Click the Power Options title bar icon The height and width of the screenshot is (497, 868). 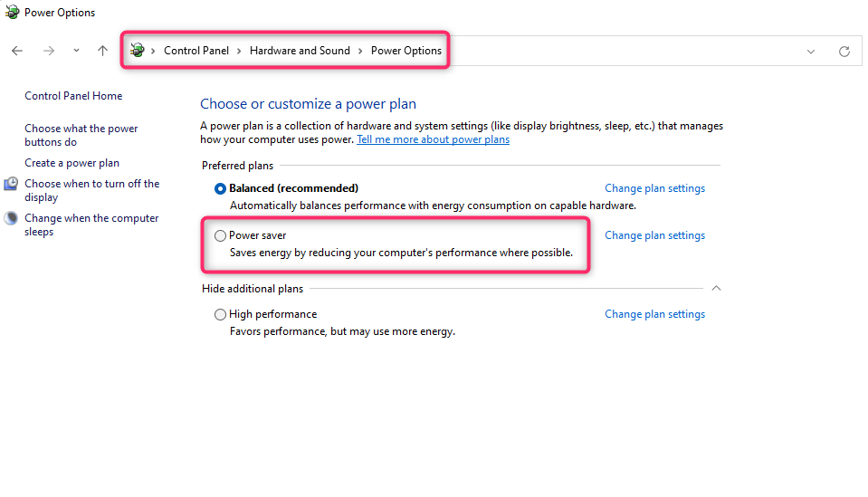[x=12, y=13]
